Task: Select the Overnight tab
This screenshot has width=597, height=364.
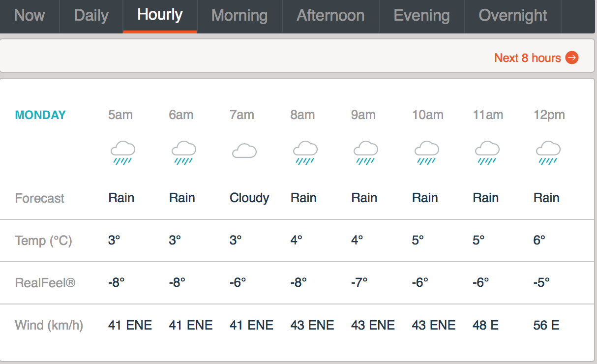Action: point(512,15)
